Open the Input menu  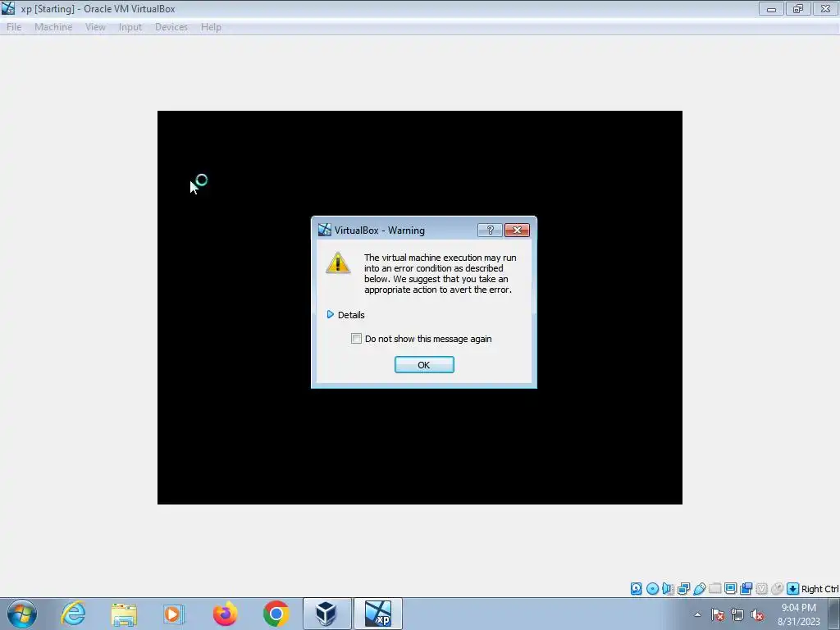pyautogui.click(x=130, y=27)
